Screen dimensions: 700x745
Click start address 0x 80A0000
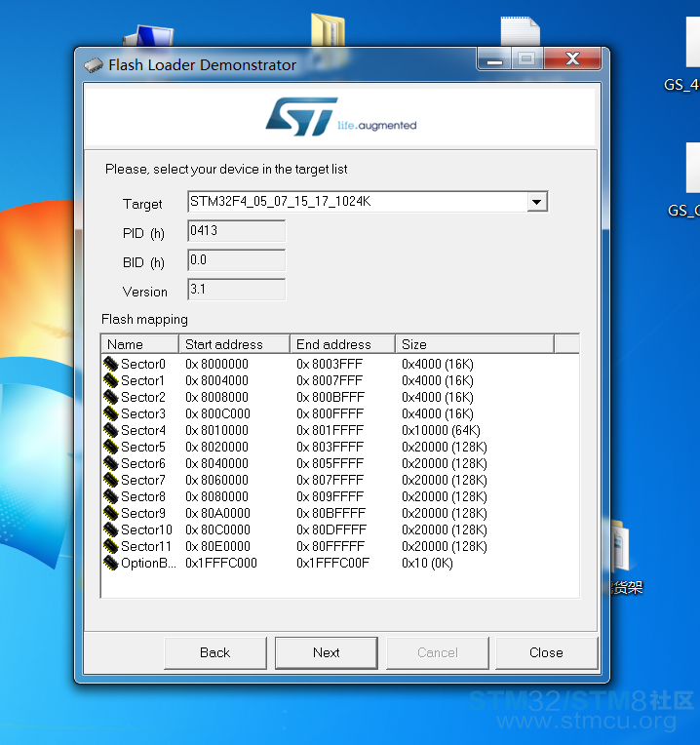(x=218, y=514)
